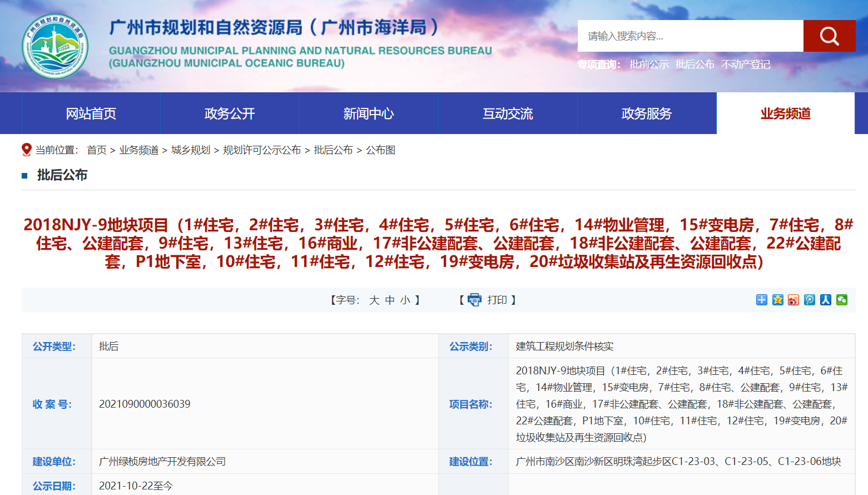Click the 项目名称 label
868x495 pixels.
pyautogui.click(x=471, y=404)
